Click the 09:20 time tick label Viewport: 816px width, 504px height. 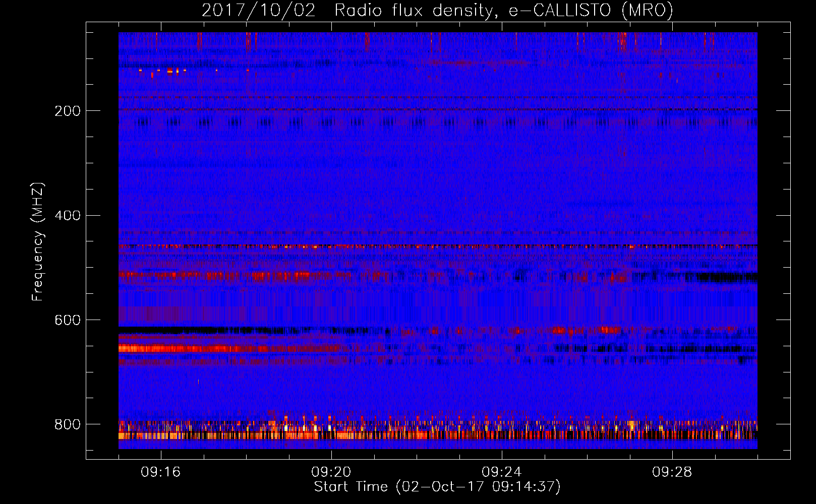coord(331,472)
